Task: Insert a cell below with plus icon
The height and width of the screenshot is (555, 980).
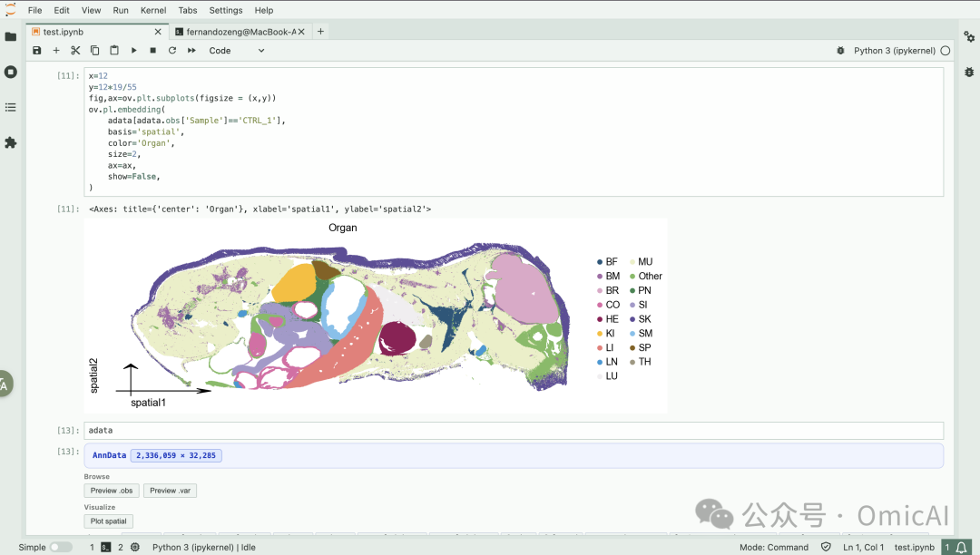Action: (x=56, y=51)
